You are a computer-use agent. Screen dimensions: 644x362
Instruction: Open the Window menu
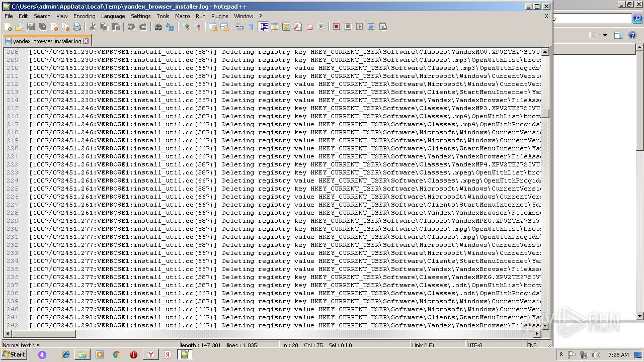[244, 16]
